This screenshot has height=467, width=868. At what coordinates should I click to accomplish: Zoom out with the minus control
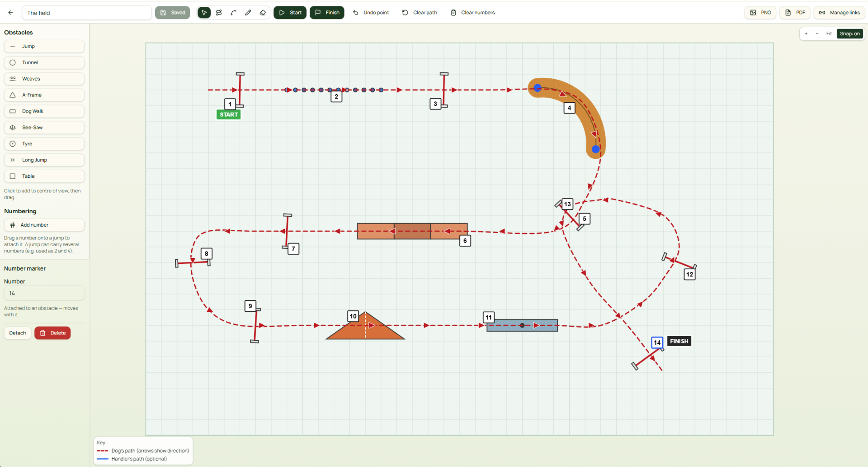pos(817,34)
